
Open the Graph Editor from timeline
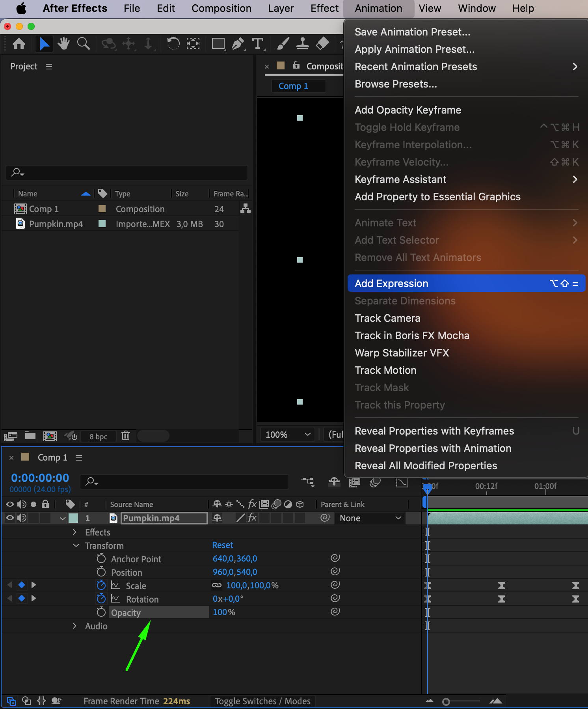point(402,482)
